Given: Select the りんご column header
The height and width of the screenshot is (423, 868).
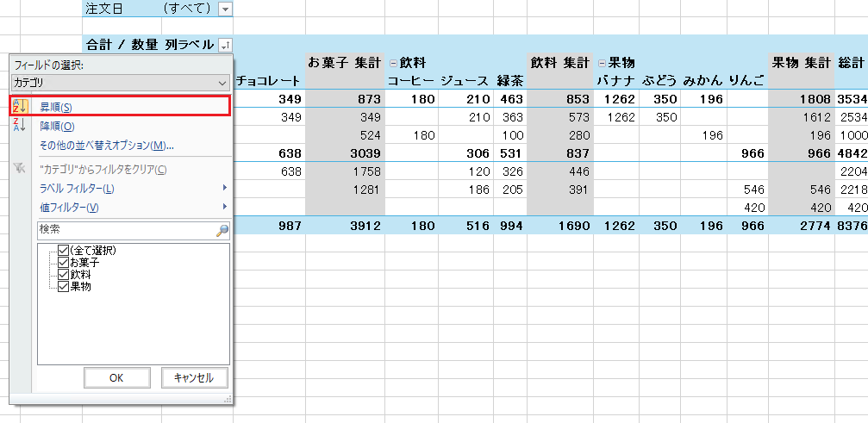Looking at the screenshot, I should point(746,81).
